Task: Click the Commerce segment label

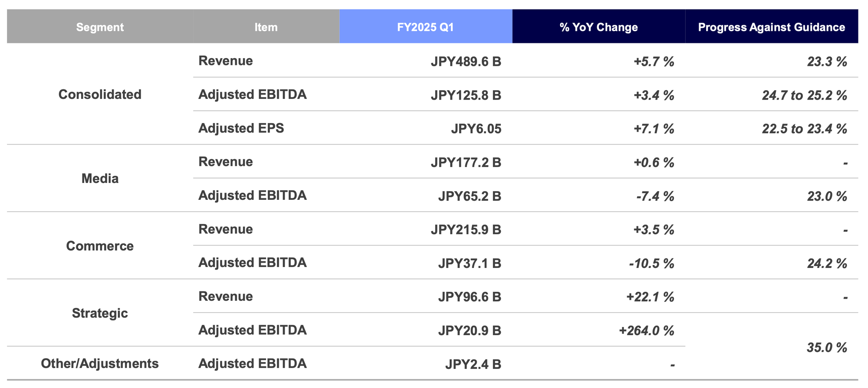Action: (100, 246)
